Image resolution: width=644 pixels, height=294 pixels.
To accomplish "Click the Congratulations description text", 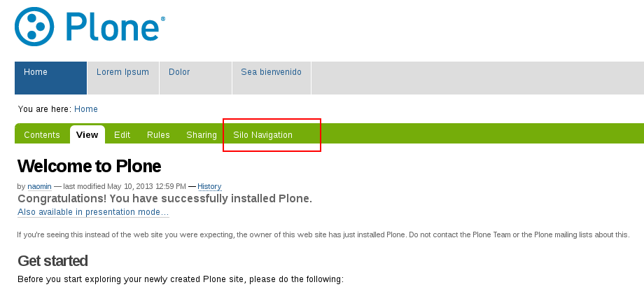I will [x=164, y=199].
